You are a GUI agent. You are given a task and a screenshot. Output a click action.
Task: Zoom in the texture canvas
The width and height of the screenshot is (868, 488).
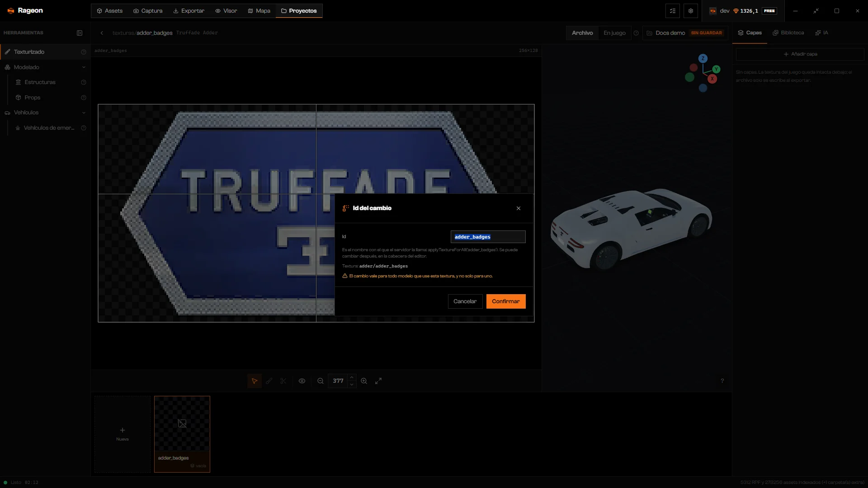click(364, 381)
